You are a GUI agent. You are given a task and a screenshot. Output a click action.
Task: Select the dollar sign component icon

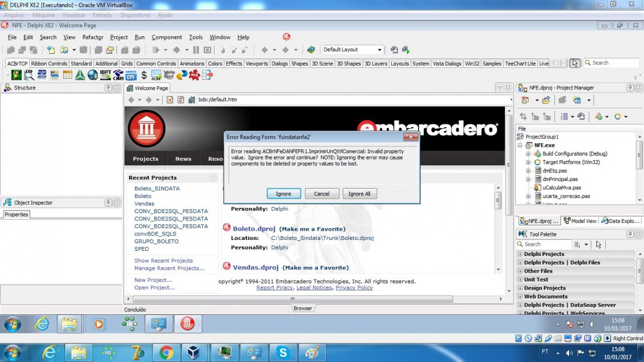144,75
